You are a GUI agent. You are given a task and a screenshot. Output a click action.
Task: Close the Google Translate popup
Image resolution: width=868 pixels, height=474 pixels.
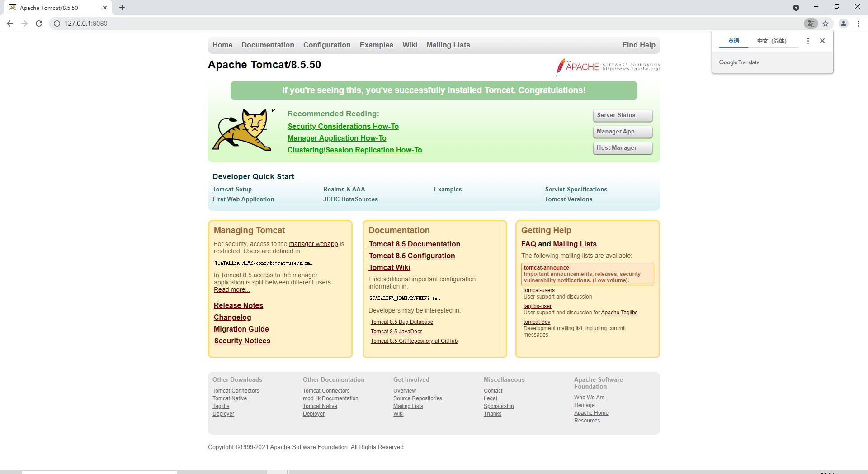tap(822, 41)
